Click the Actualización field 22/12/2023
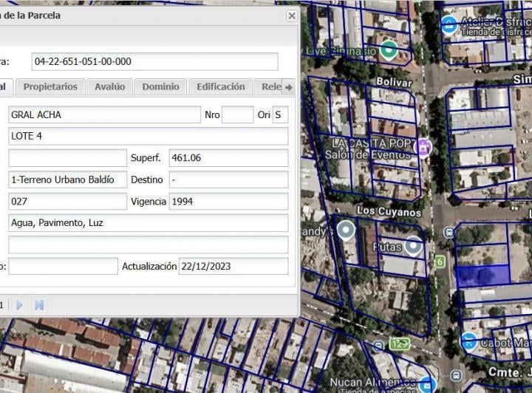This screenshot has height=393, width=532. coord(233,266)
